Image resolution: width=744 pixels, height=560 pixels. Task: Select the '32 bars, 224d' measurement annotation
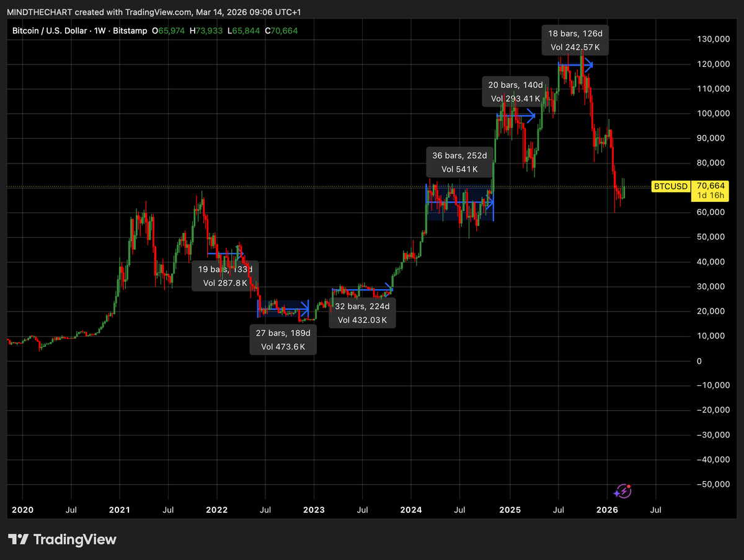pyautogui.click(x=362, y=312)
